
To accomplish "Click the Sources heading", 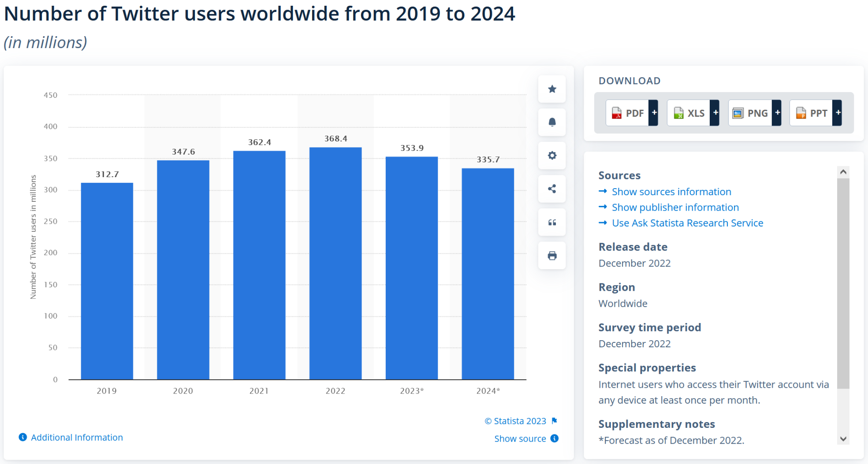I will [x=619, y=175].
